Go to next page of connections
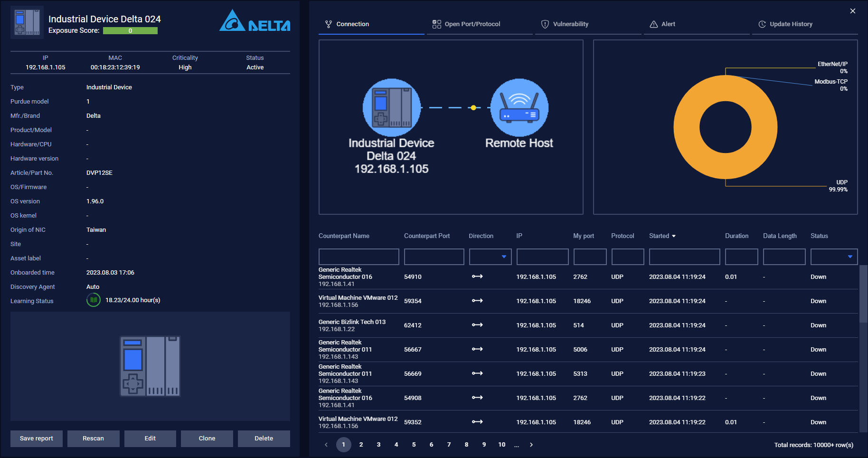 tap(531, 445)
